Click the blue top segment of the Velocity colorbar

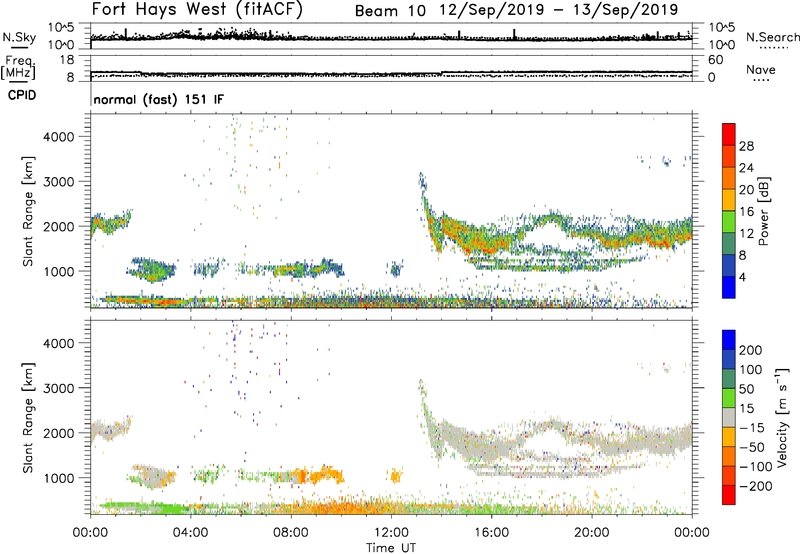[729, 340]
